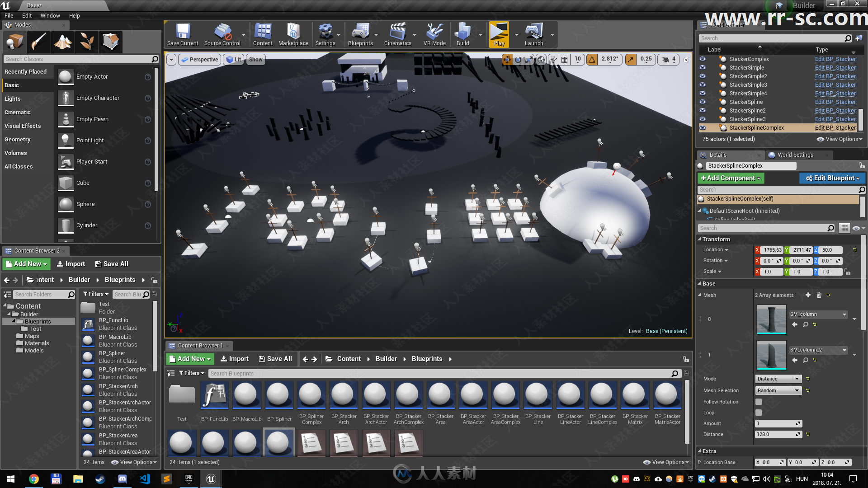The width and height of the screenshot is (868, 488).
Task: Select Place mode icon in Modes
Action: (14, 42)
